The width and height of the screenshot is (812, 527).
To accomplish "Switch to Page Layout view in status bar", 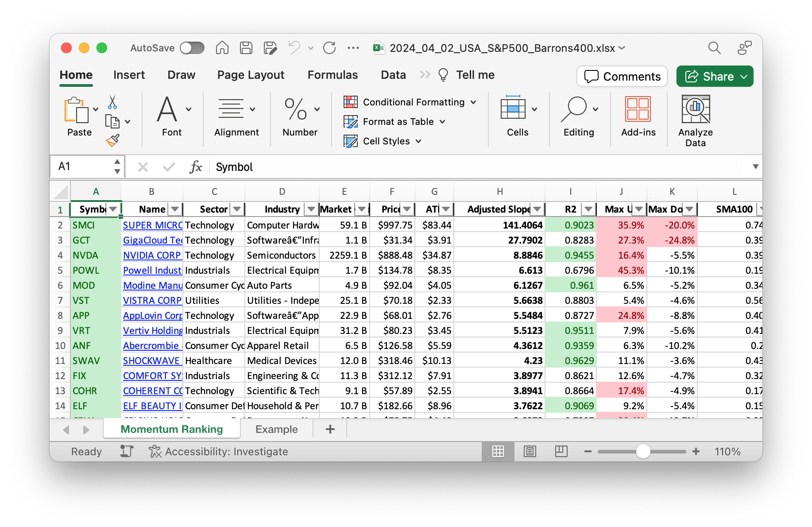I will pos(530,451).
